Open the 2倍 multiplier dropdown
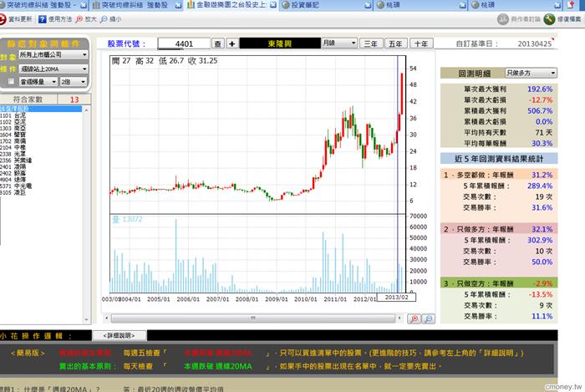This screenshot has height=392, width=585. point(74,82)
